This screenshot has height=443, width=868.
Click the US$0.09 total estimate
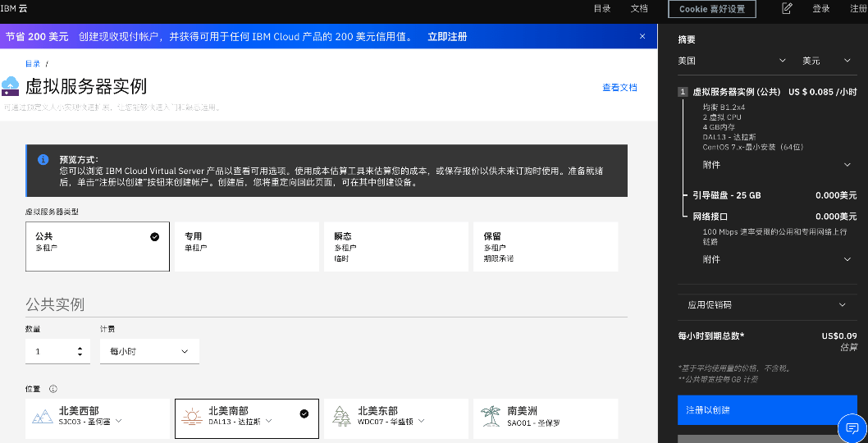tap(839, 336)
